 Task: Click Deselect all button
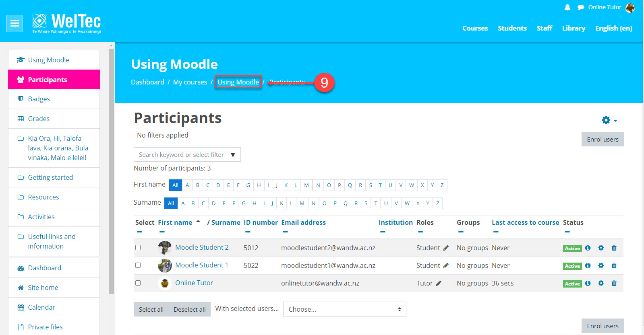pos(190,309)
